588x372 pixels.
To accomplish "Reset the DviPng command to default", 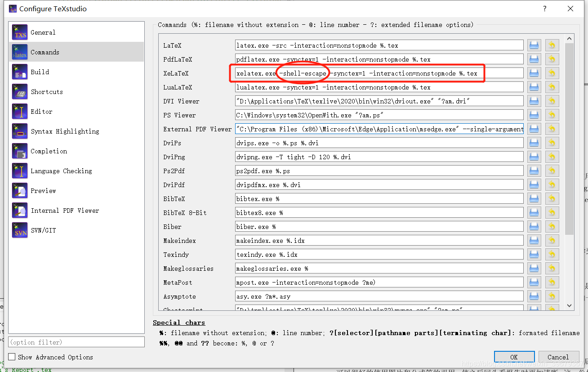I will pyautogui.click(x=552, y=157).
